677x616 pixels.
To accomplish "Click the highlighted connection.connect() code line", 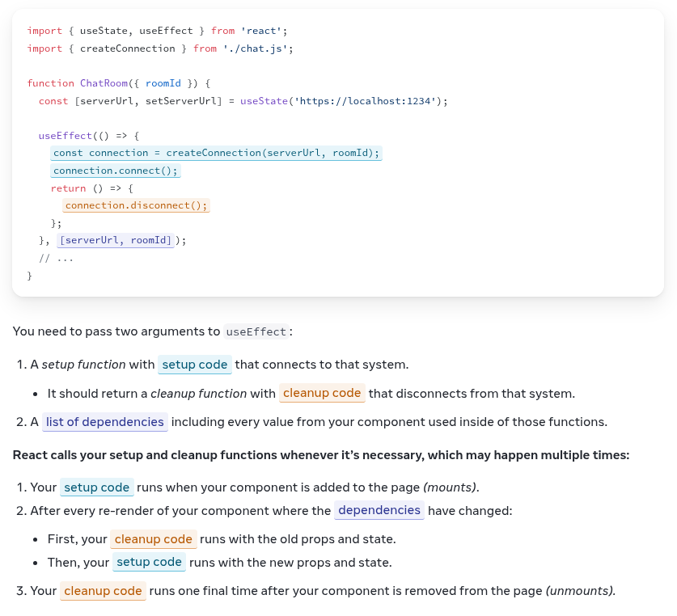I will [116, 171].
